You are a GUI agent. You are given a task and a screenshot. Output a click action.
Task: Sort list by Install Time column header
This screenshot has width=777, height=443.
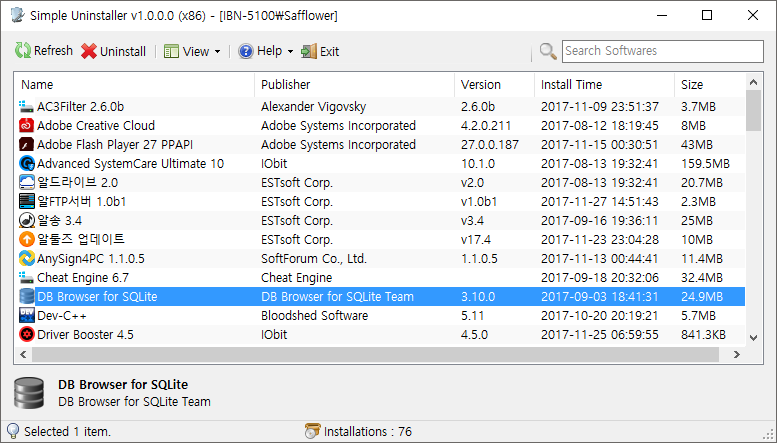pos(605,85)
